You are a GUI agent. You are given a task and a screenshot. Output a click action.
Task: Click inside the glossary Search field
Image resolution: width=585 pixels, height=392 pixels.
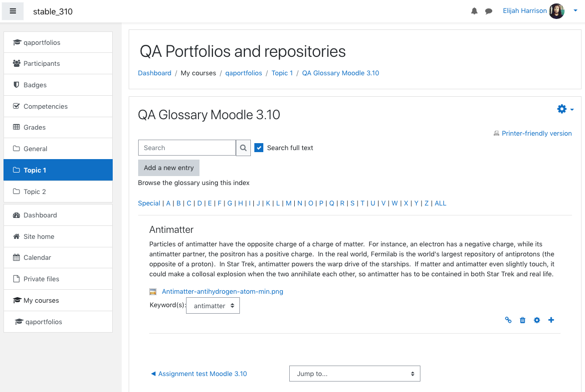tap(187, 148)
